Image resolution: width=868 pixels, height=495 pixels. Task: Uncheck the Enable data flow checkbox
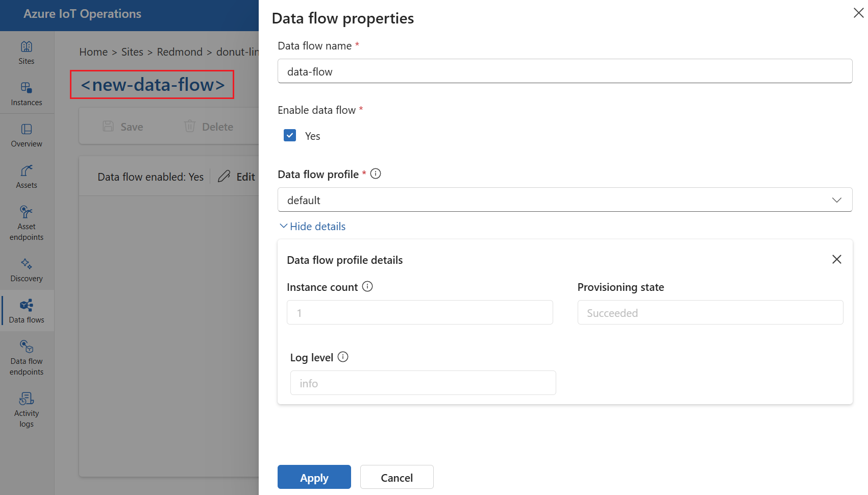290,135
